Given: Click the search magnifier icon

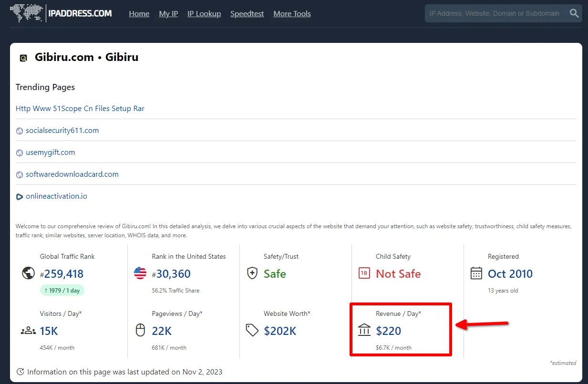Looking at the screenshot, I should (x=574, y=13).
